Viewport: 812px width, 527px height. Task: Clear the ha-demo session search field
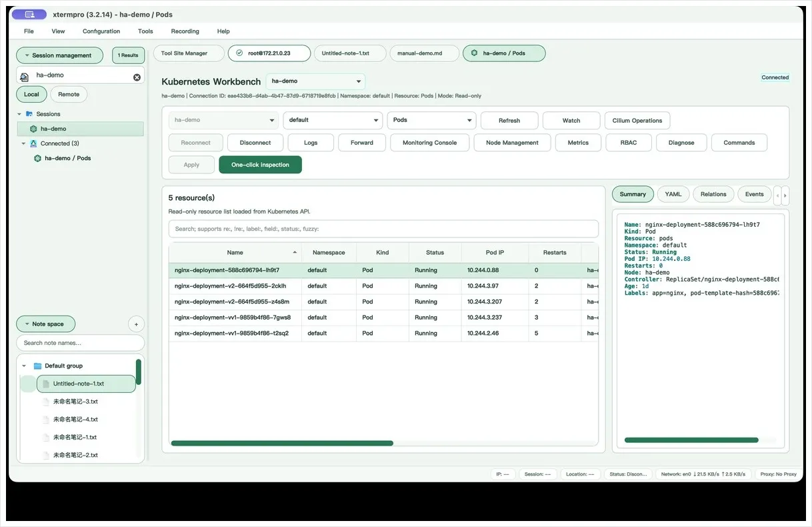tap(137, 77)
